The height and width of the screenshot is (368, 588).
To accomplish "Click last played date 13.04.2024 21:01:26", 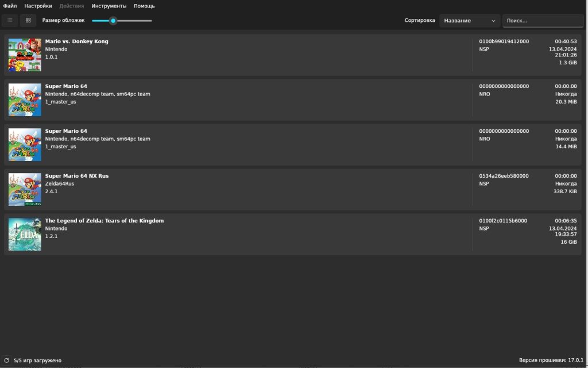I will pyautogui.click(x=563, y=52).
